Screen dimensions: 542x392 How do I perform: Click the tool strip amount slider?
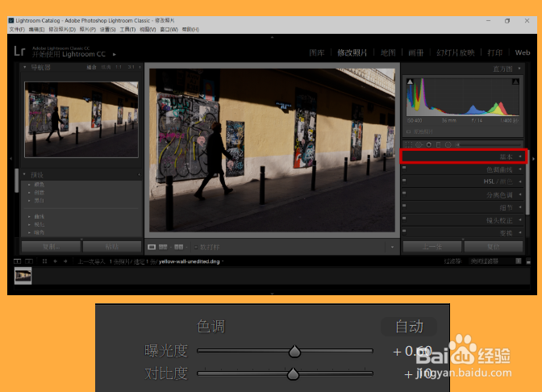click(490, 145)
